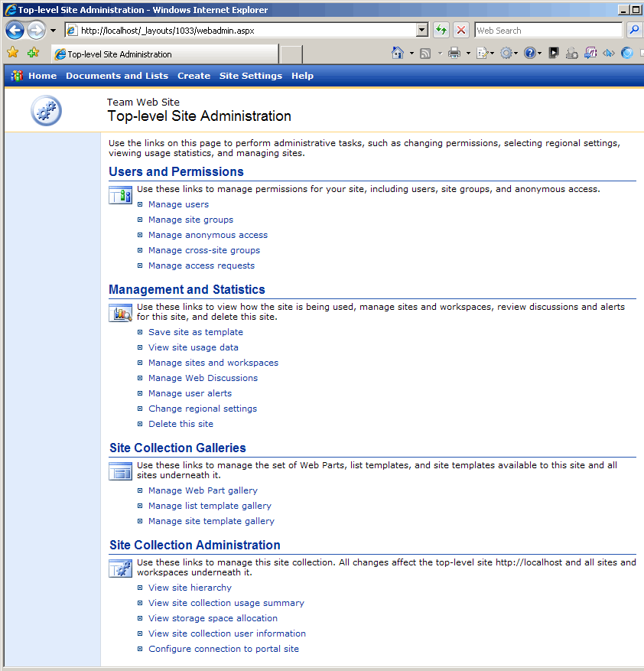Open View site collection user information link

[227, 634]
